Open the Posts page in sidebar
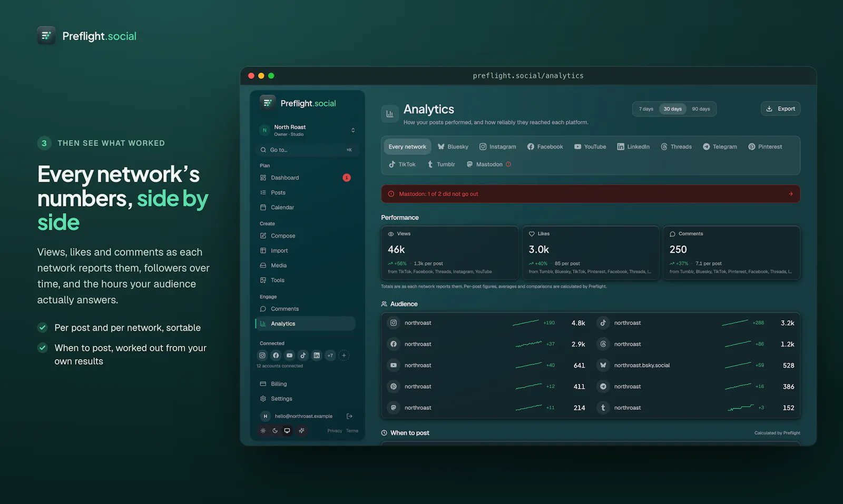Screen dimensions: 843x504 coord(305,192)
